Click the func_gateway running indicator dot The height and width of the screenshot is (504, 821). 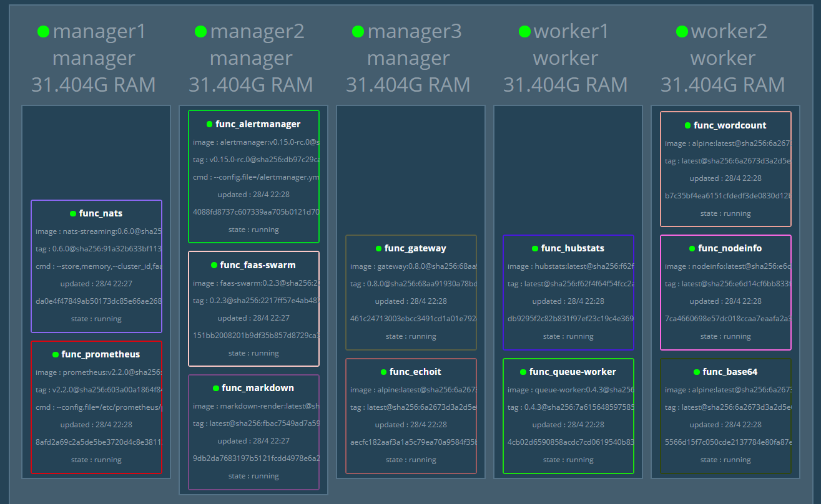[378, 248]
